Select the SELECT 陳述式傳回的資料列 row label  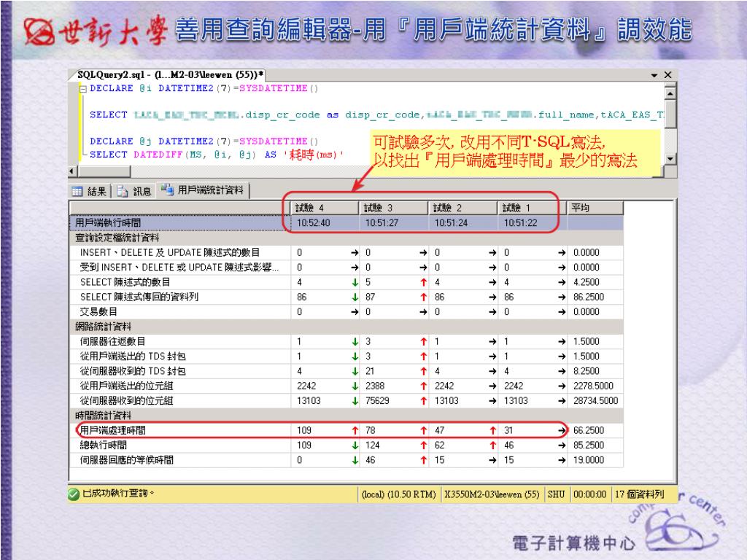coord(139,297)
